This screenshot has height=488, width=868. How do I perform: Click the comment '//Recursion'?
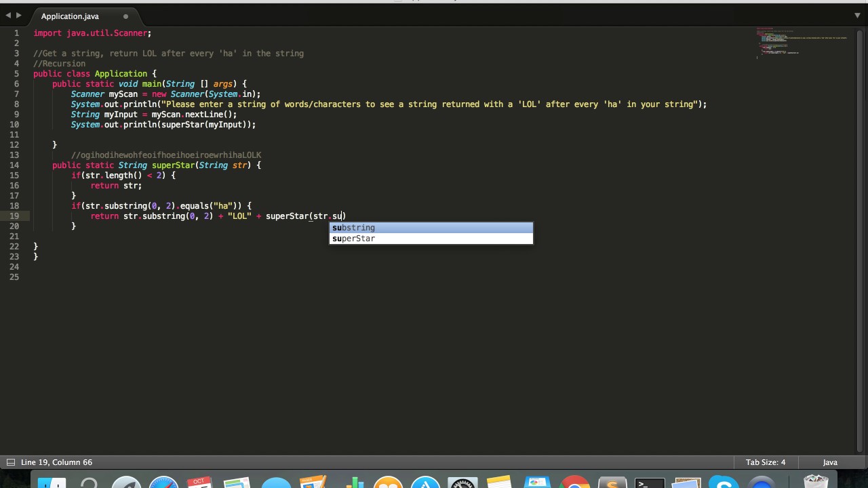click(59, 64)
